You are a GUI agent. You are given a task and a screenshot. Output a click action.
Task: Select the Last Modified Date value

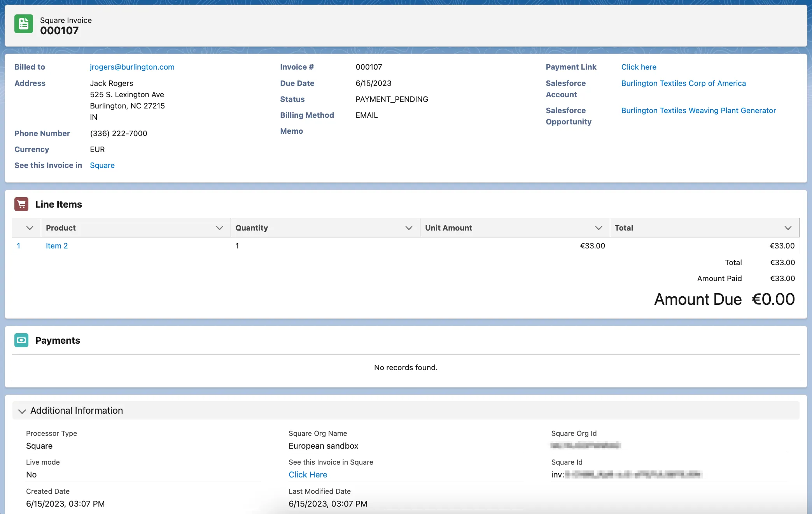click(328, 504)
